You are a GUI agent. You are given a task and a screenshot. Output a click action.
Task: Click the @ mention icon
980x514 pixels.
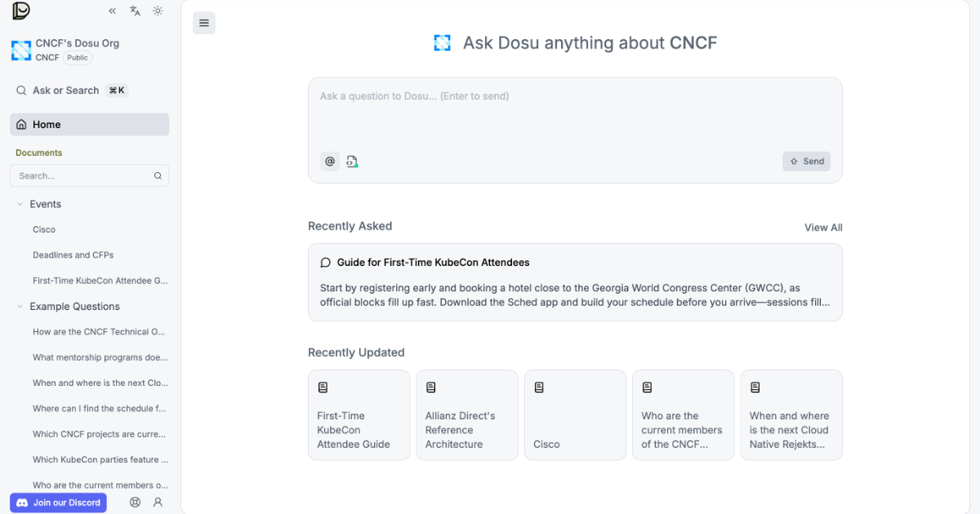click(330, 162)
